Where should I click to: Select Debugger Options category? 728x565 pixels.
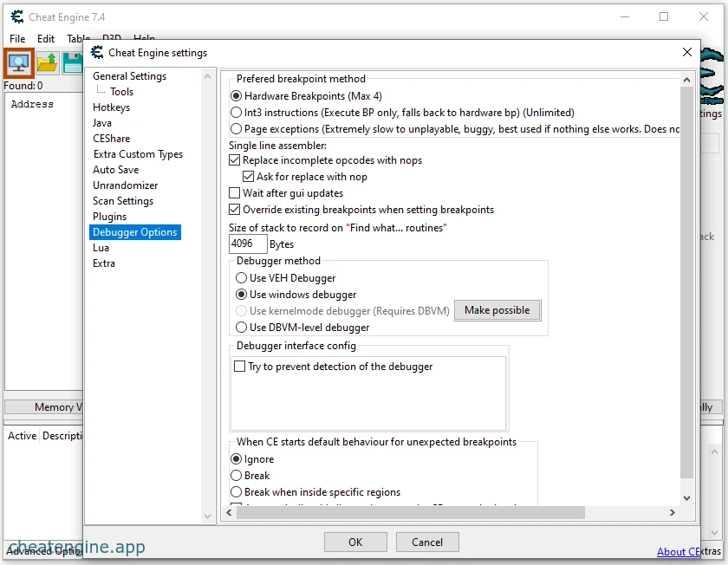pos(134,232)
